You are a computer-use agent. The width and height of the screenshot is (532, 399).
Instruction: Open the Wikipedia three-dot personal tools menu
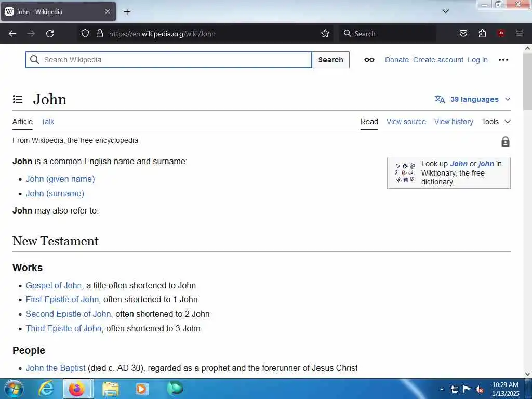[503, 60]
